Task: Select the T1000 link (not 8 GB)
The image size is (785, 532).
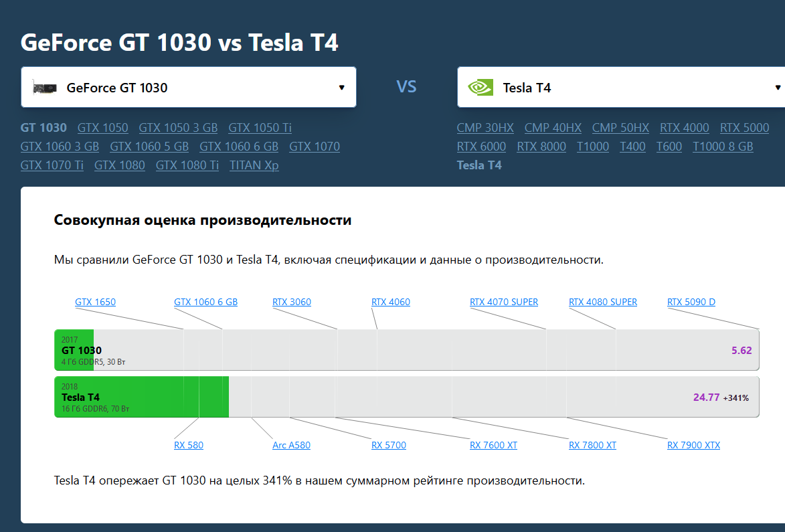Action: [x=593, y=147]
